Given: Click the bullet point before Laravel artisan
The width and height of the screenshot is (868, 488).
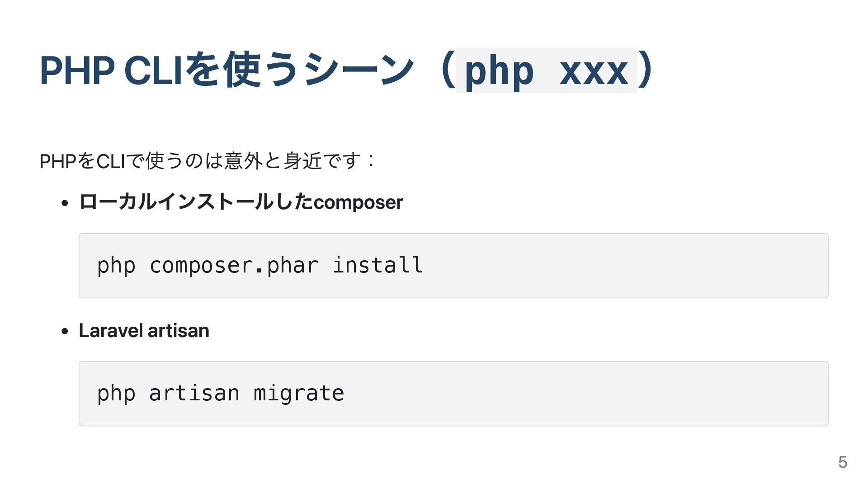Looking at the screenshot, I should (65, 332).
